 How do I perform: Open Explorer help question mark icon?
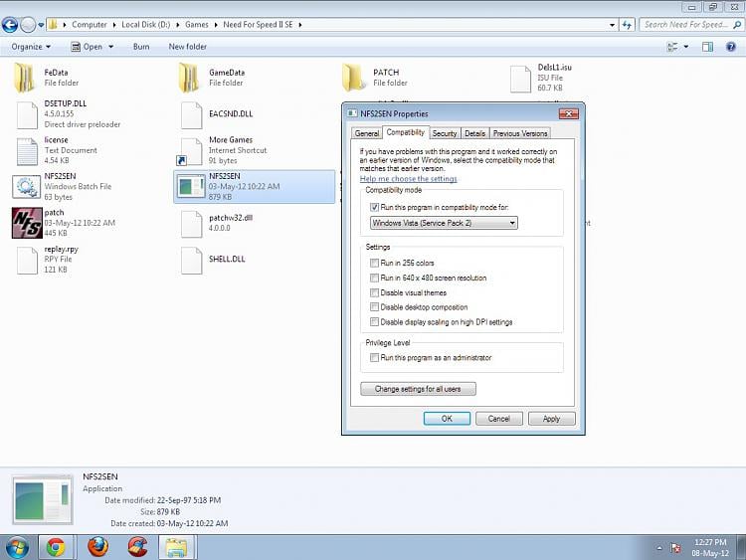(x=731, y=47)
